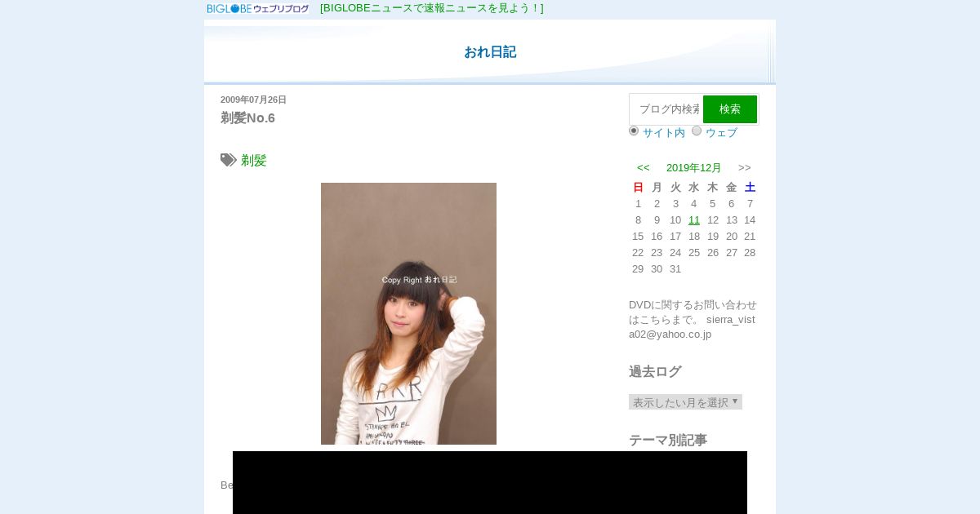Open the おれ日記 blog title link

(490, 52)
